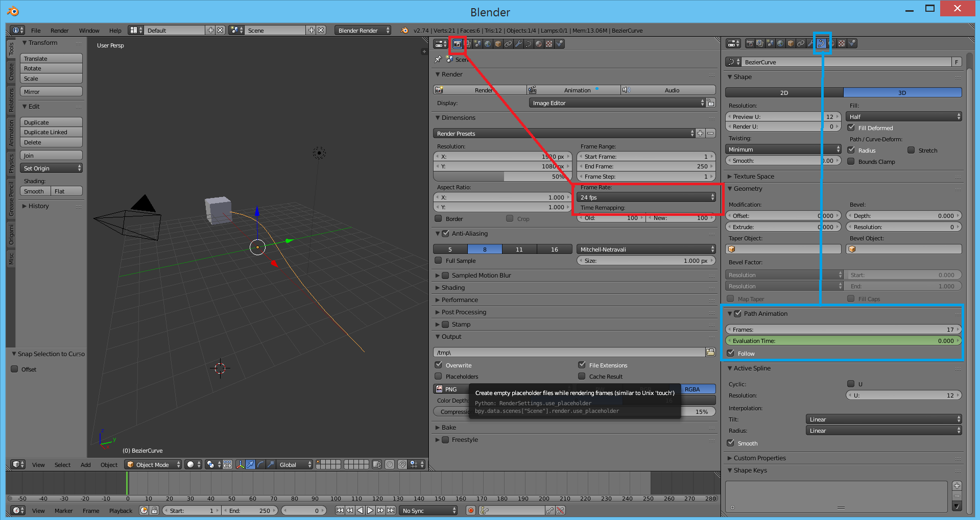
Task: Delete keyframe with crossed key icon
Action: [x=560, y=510]
